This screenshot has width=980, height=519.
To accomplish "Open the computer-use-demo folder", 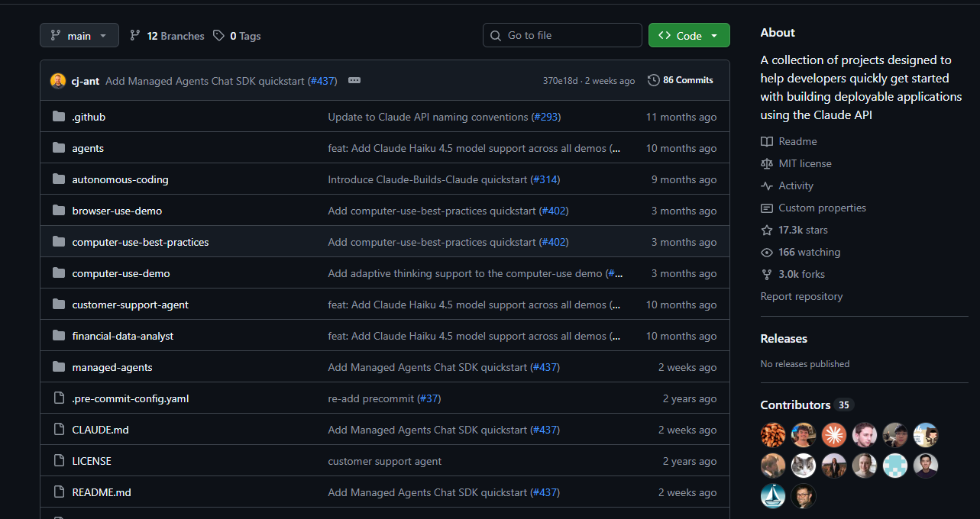I will point(121,273).
